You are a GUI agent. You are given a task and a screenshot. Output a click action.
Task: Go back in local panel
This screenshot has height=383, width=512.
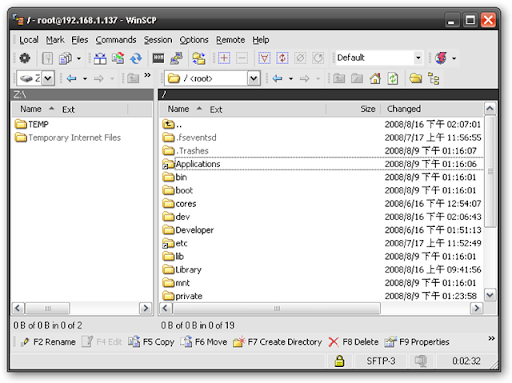[71, 79]
